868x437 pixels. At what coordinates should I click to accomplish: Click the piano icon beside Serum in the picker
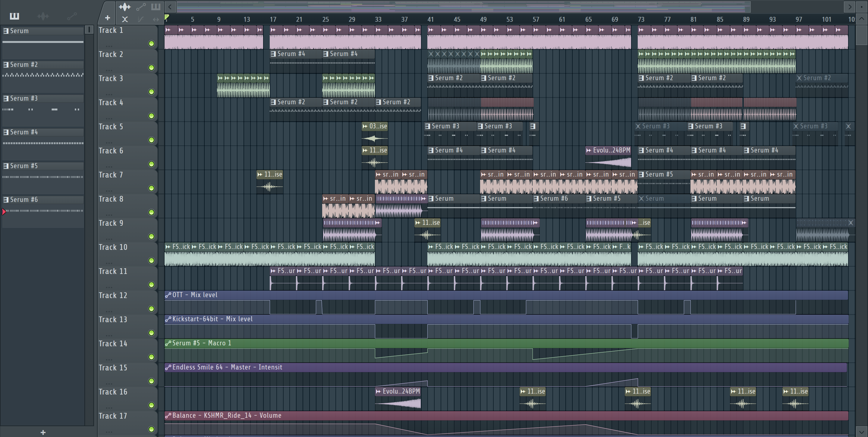point(6,31)
